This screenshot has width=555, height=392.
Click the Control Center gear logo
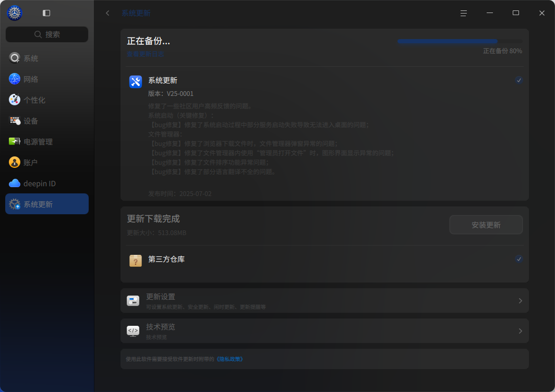(15, 13)
